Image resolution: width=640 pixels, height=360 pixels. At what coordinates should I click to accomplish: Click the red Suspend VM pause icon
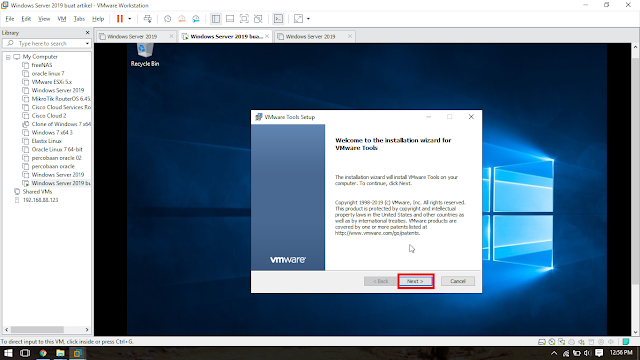coord(120,19)
